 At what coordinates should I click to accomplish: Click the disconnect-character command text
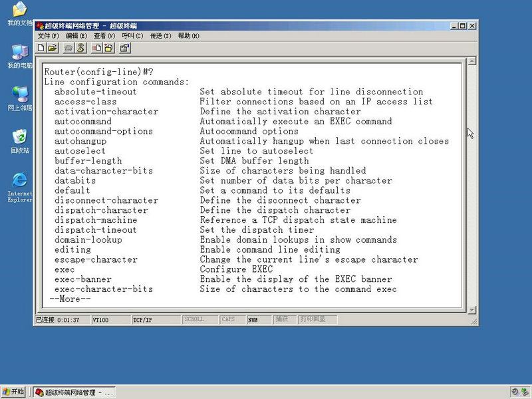coord(106,200)
